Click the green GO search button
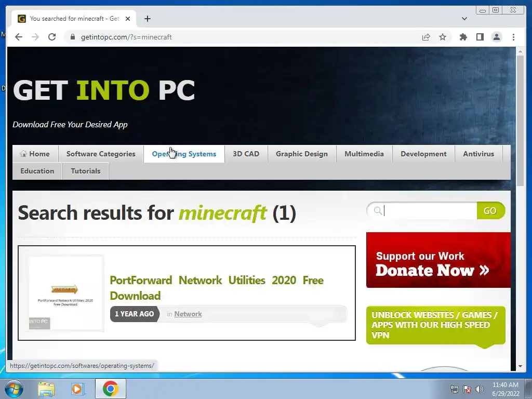The height and width of the screenshot is (399, 532). (490, 211)
